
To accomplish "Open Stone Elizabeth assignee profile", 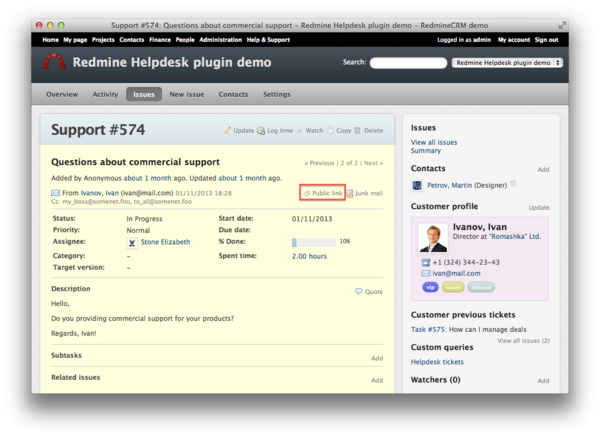I will coord(164,241).
